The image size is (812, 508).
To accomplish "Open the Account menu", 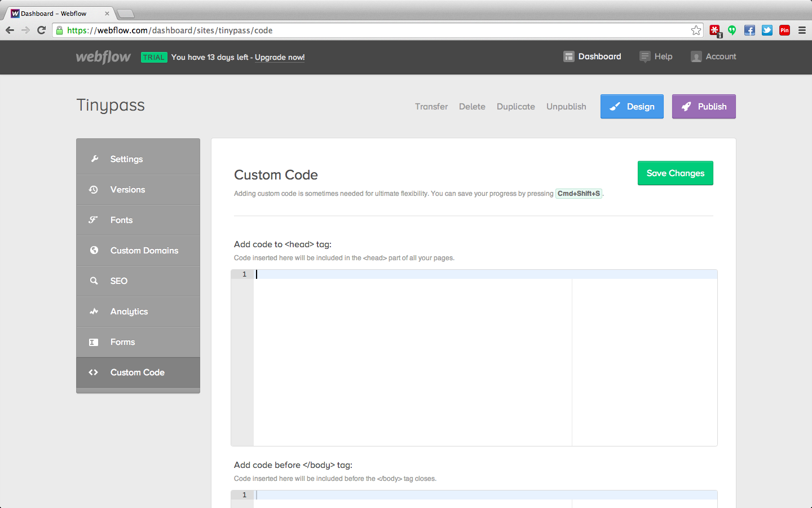I will (714, 56).
